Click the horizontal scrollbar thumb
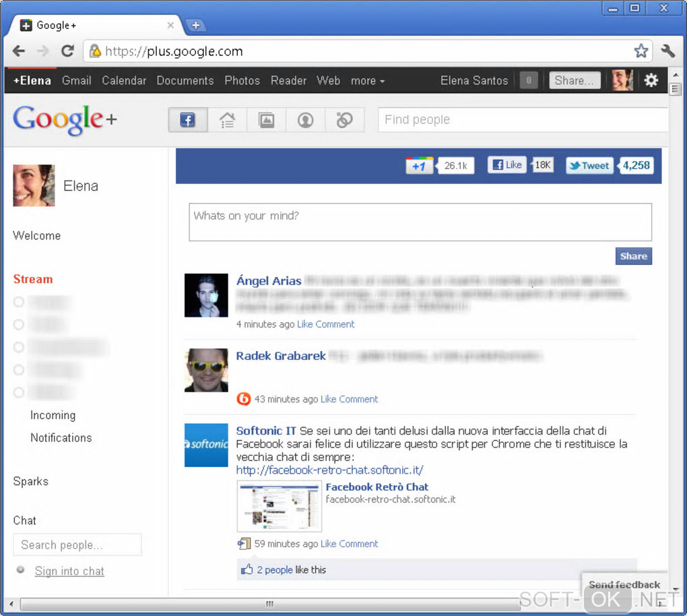The height and width of the screenshot is (616, 687). (x=270, y=604)
